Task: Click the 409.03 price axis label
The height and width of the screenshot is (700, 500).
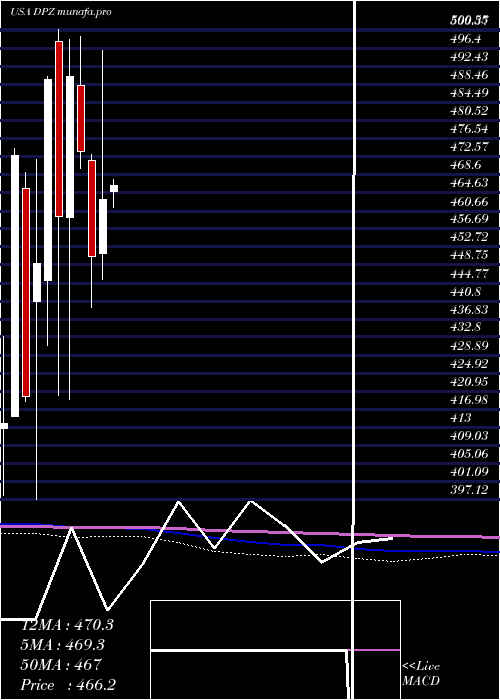Action: pos(469,436)
